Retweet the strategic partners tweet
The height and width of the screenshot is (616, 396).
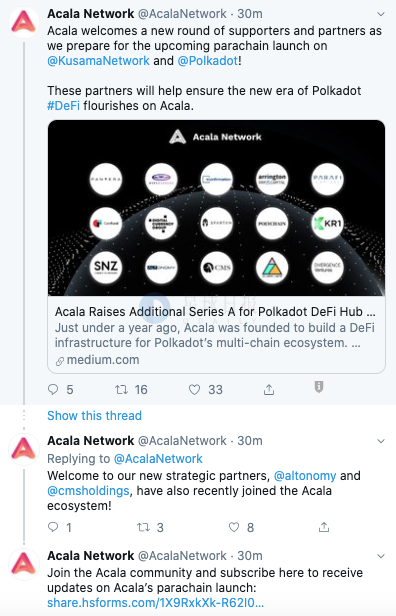[x=143, y=527]
